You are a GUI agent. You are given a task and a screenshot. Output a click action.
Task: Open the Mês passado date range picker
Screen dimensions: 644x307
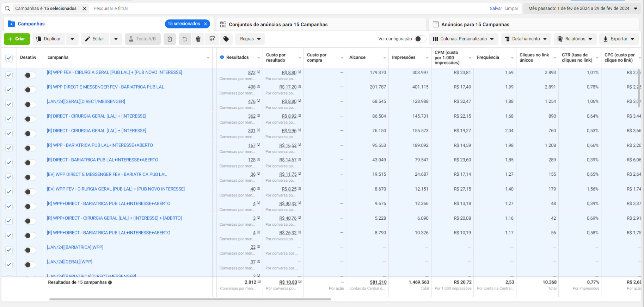coord(582,8)
